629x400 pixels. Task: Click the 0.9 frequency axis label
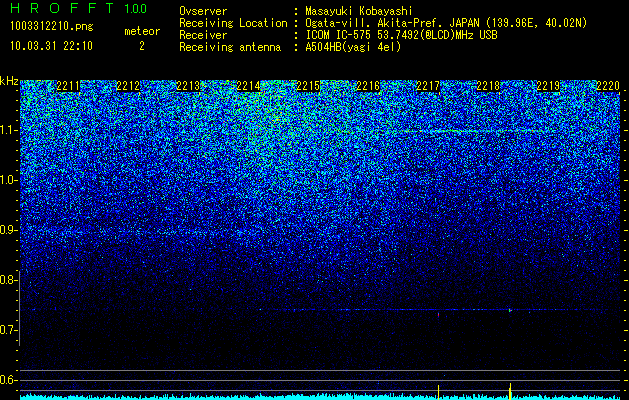tap(7, 230)
